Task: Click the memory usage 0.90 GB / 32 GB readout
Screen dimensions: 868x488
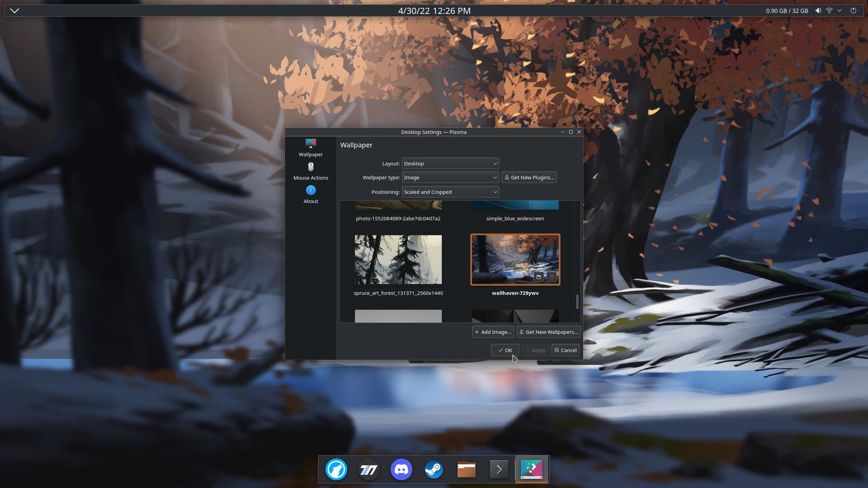Action: (787, 10)
